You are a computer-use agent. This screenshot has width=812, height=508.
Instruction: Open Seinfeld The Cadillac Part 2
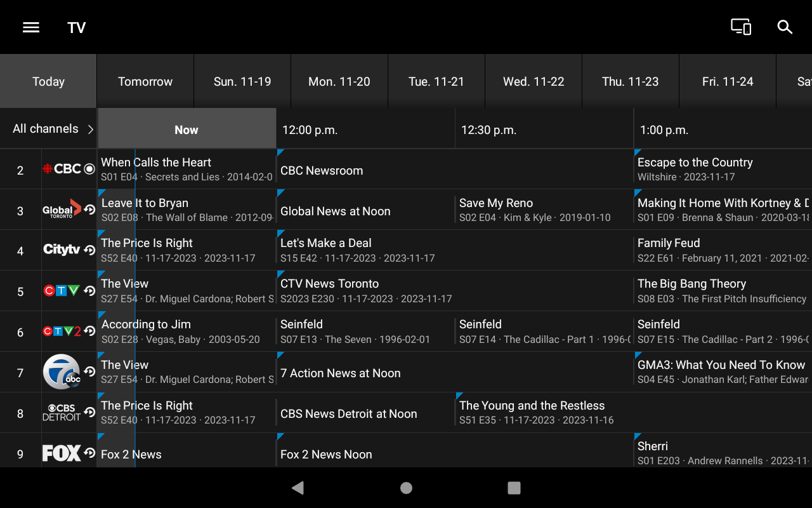[723, 331]
